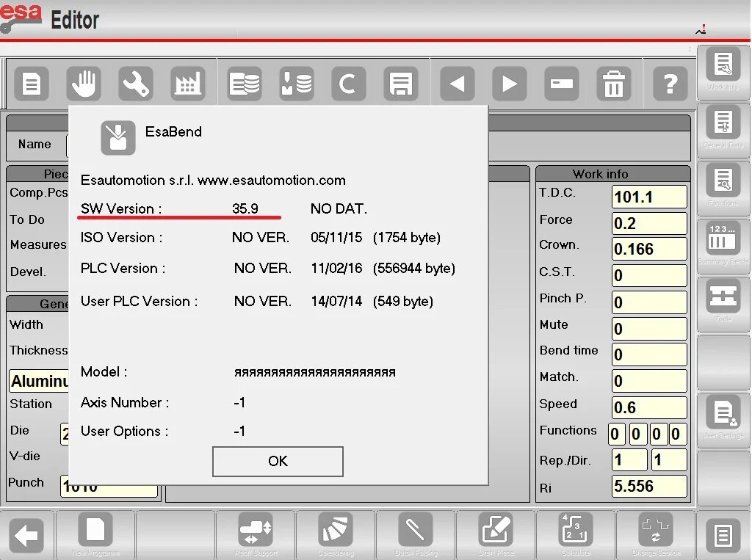The height and width of the screenshot is (560, 752).
Task: Click www.esautomotion.com text in dialog
Action: (272, 181)
